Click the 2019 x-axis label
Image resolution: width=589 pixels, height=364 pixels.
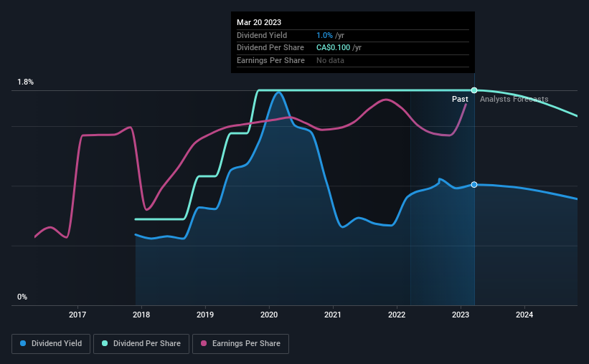coord(205,315)
